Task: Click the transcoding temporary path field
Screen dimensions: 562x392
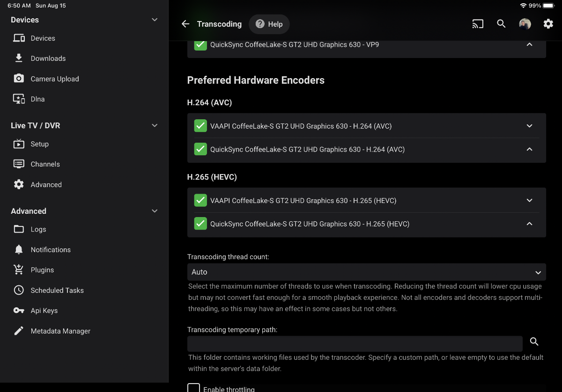Action: pos(355,343)
